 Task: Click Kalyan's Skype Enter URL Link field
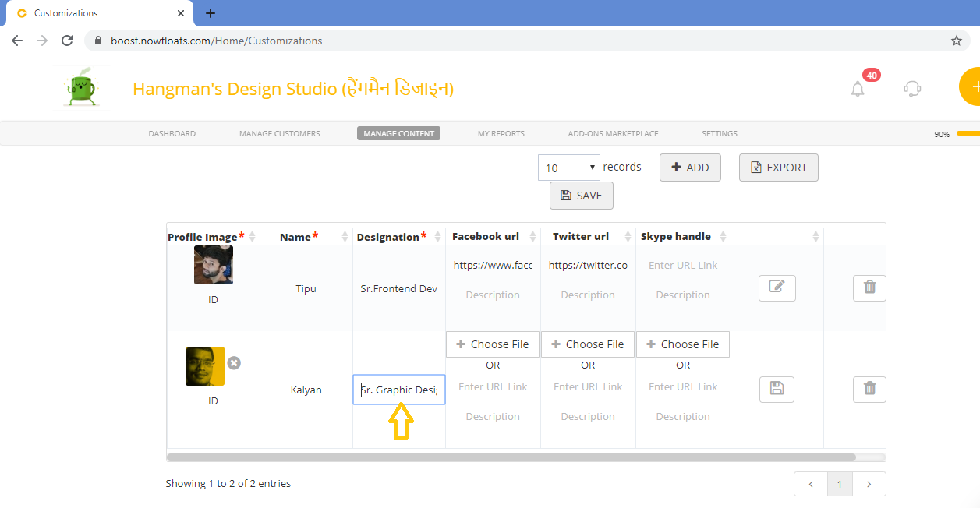[683, 386]
